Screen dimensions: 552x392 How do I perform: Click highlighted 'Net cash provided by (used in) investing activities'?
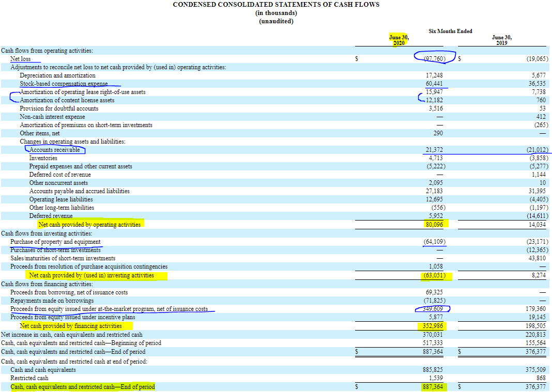[91, 275]
